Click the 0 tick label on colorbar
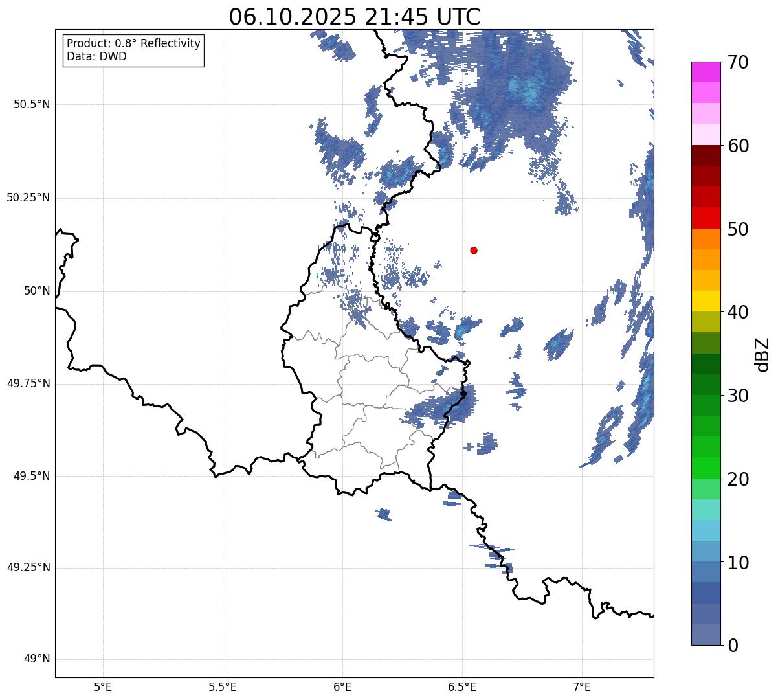 pyautogui.click(x=733, y=646)
